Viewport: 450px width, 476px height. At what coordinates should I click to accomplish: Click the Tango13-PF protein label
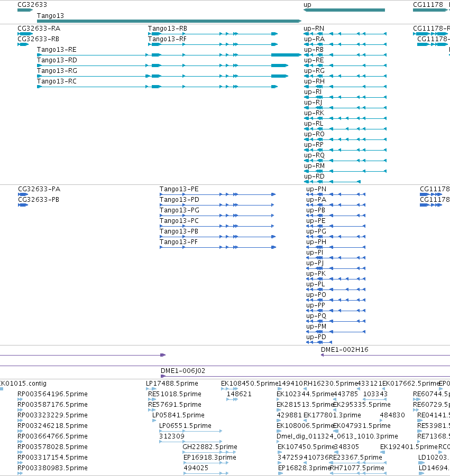[179, 241]
